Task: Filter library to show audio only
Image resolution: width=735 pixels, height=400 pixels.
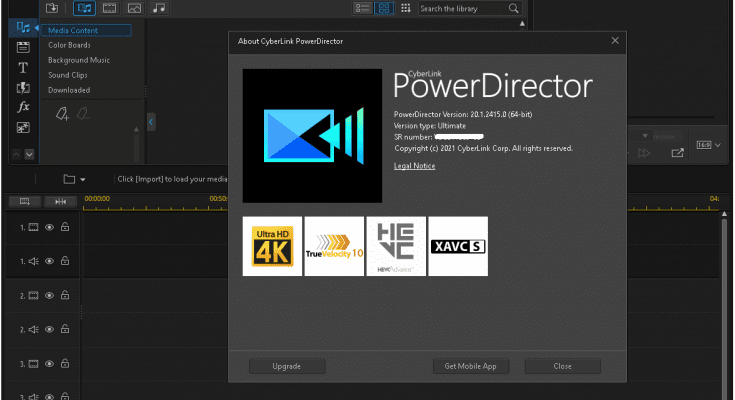Action: point(159,8)
